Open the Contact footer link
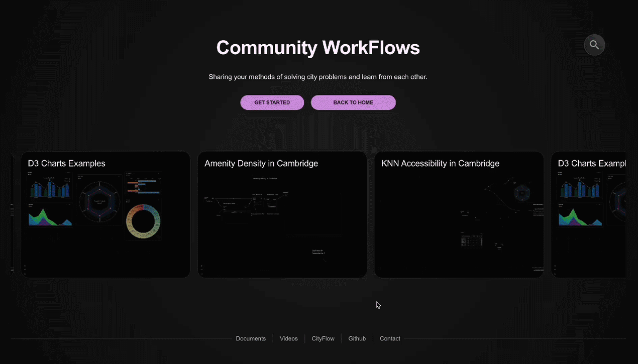 390,339
